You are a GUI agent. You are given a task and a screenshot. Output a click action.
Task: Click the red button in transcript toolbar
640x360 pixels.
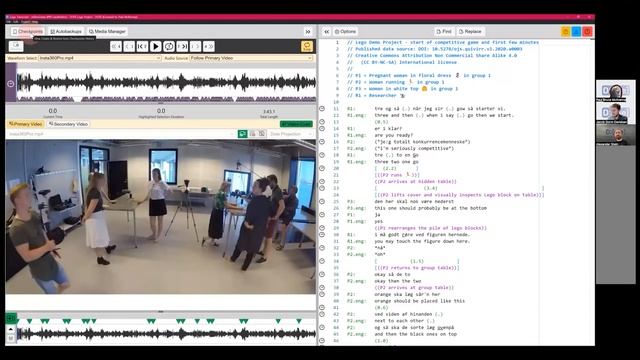[587, 31]
